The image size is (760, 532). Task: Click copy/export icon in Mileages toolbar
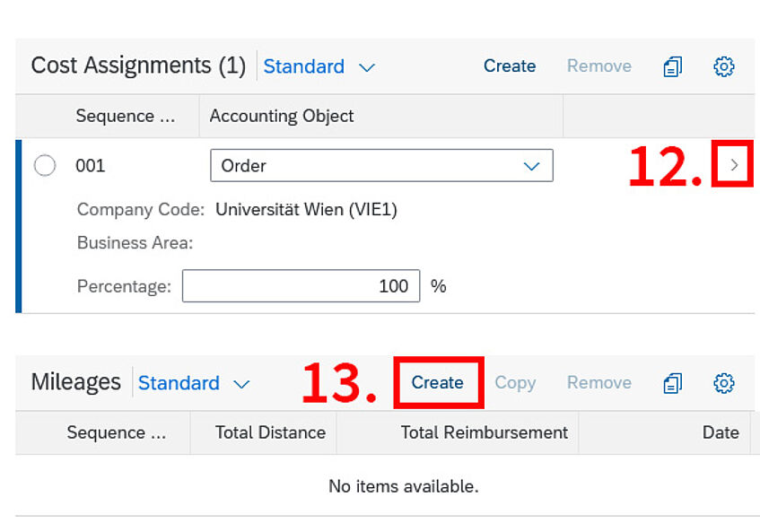pyautogui.click(x=673, y=383)
